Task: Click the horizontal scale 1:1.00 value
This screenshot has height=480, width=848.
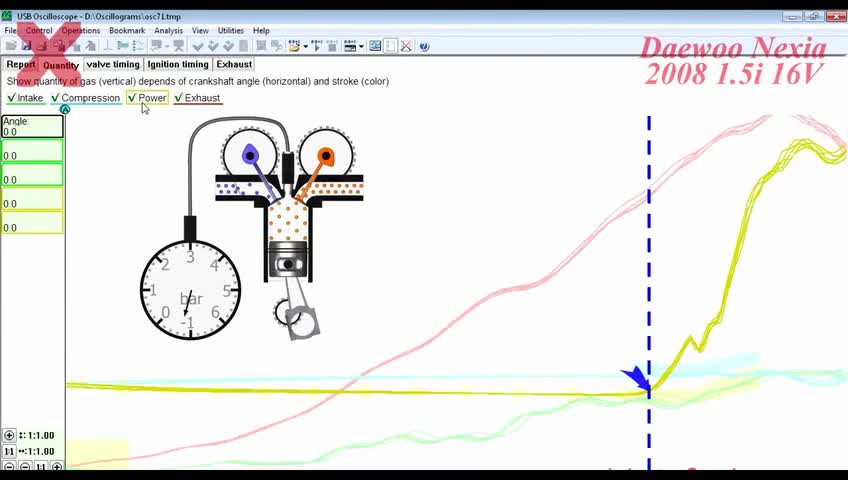Action: click(x=41, y=451)
